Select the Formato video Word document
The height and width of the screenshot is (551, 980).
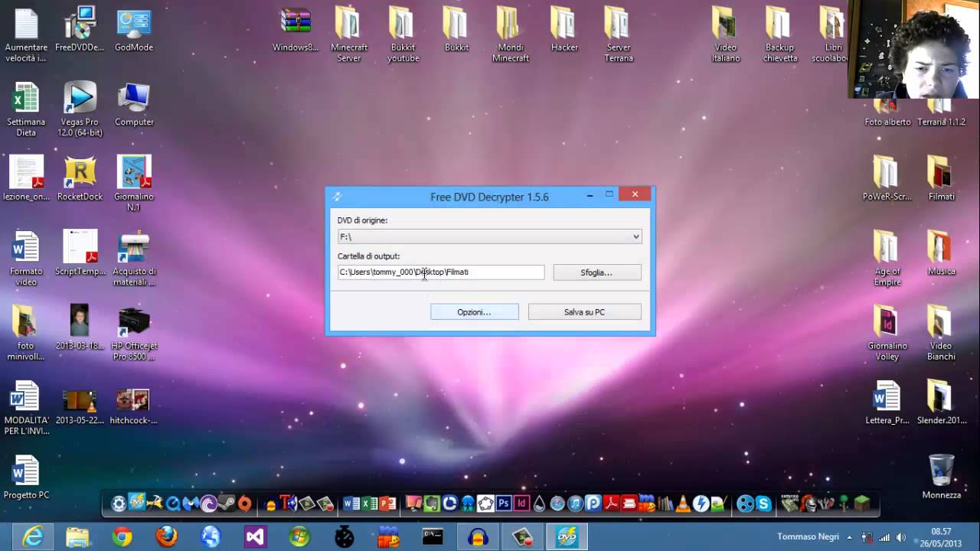[x=26, y=259]
